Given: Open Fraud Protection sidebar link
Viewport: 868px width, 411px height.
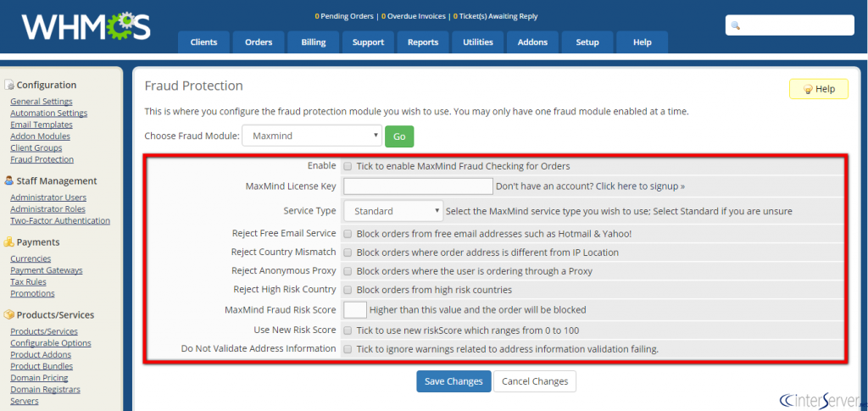Looking at the screenshot, I should click(42, 159).
